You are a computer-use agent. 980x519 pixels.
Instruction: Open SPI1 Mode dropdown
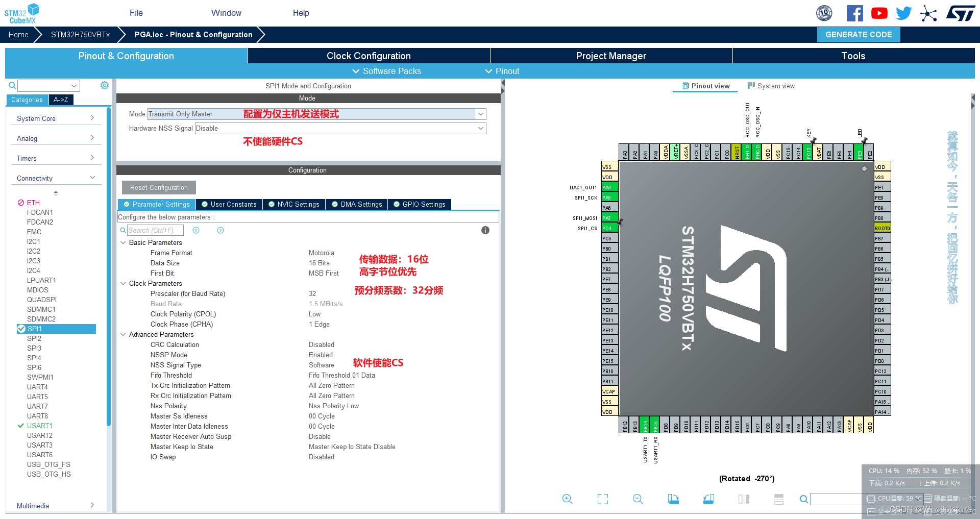click(x=480, y=114)
